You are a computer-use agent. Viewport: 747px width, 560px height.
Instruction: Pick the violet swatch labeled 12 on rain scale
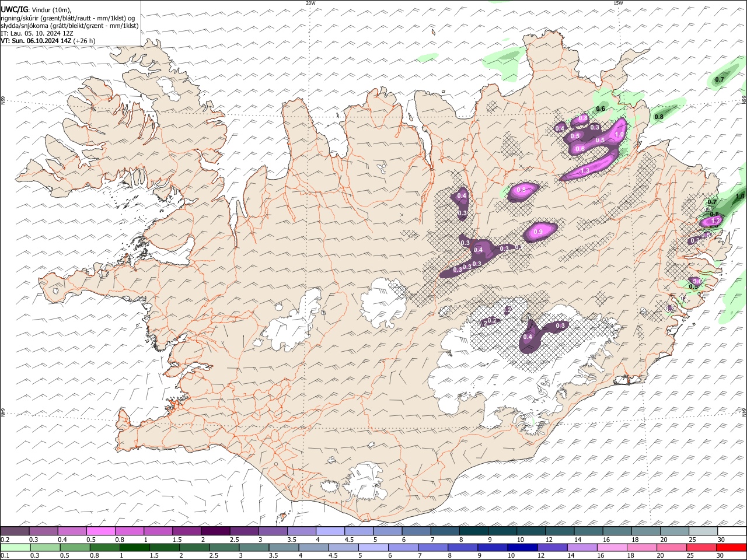tap(552, 548)
